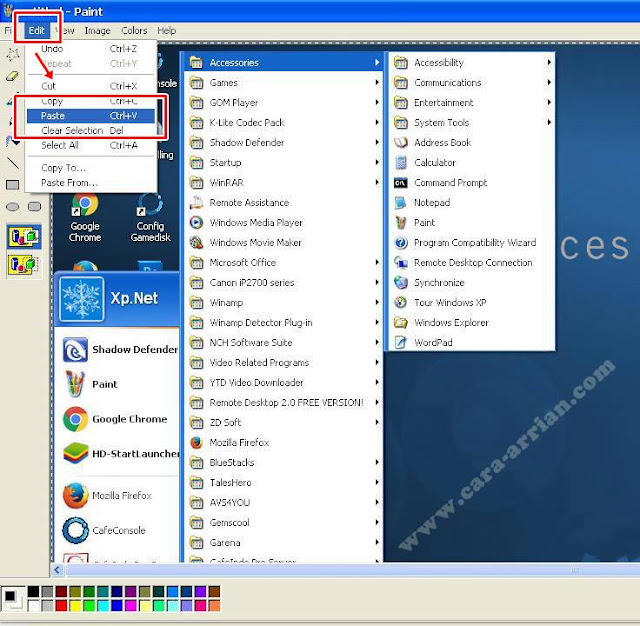The height and width of the screenshot is (626, 640).
Task: Click HD-StartLauncher icon in start menu
Action: click(x=75, y=453)
